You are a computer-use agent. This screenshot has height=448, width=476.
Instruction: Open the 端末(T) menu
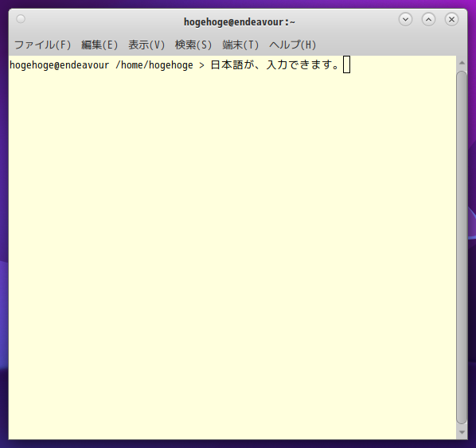point(240,45)
